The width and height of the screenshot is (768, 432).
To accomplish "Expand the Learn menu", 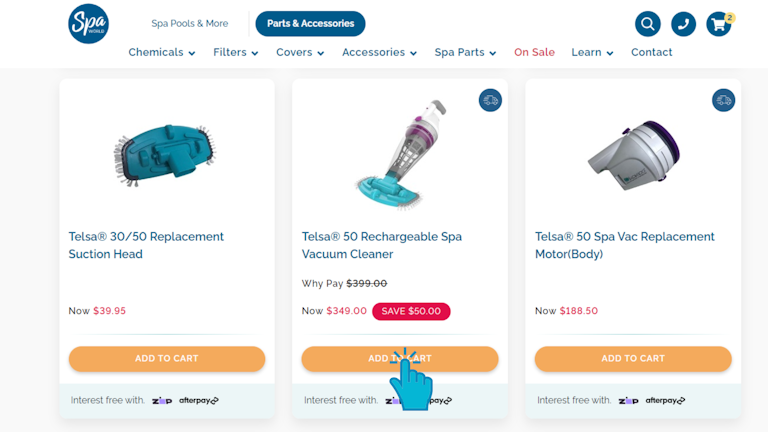I will (592, 53).
